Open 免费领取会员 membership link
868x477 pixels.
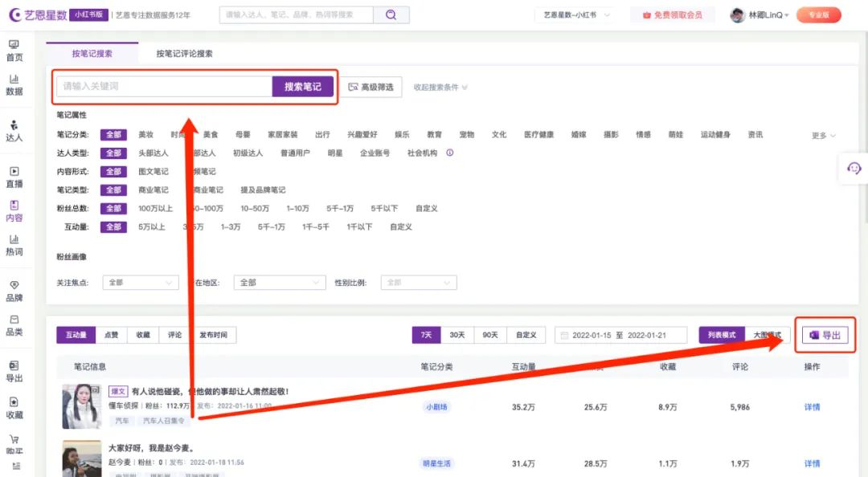673,14
